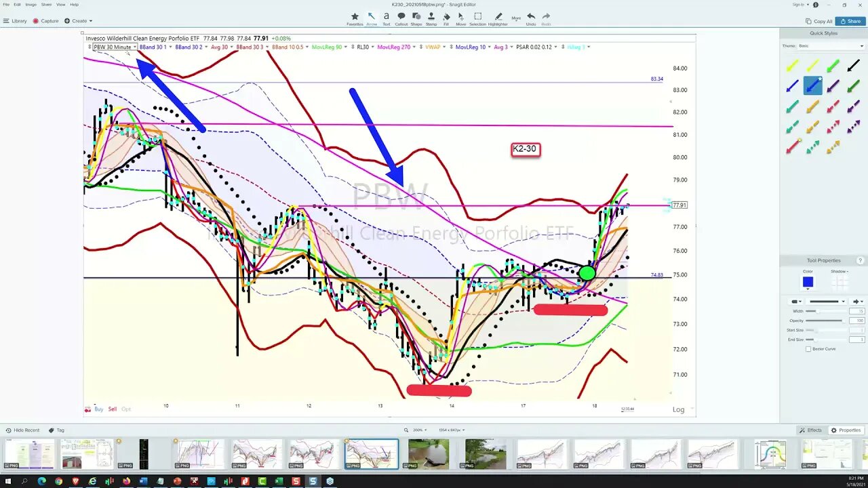Enable the Bezier Curve checkbox
Screen dimensions: 868x488
click(808, 349)
